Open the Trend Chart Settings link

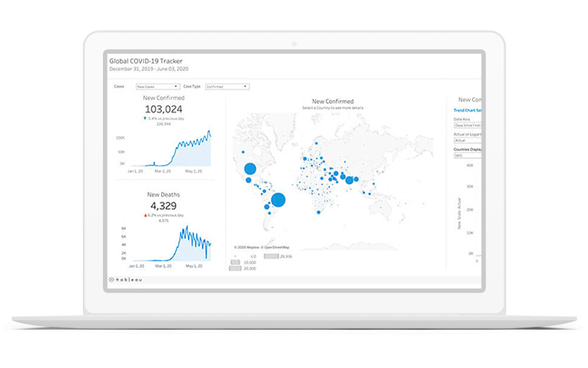(467, 110)
